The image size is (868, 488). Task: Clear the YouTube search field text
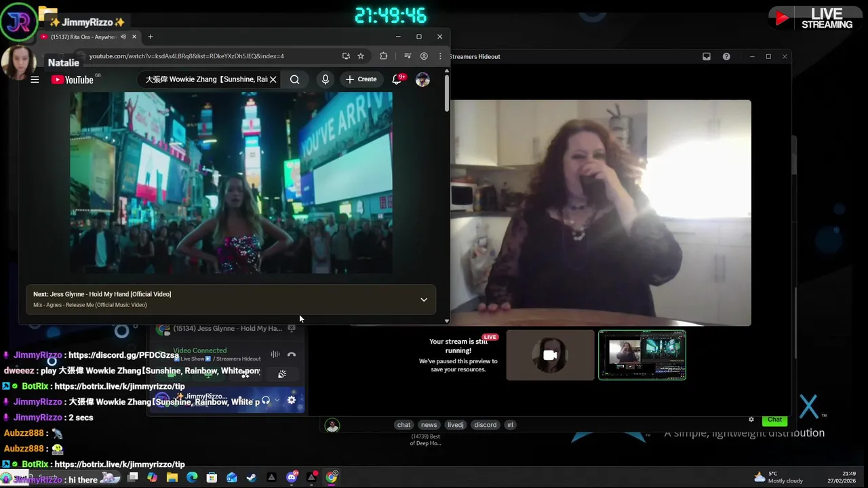click(273, 79)
